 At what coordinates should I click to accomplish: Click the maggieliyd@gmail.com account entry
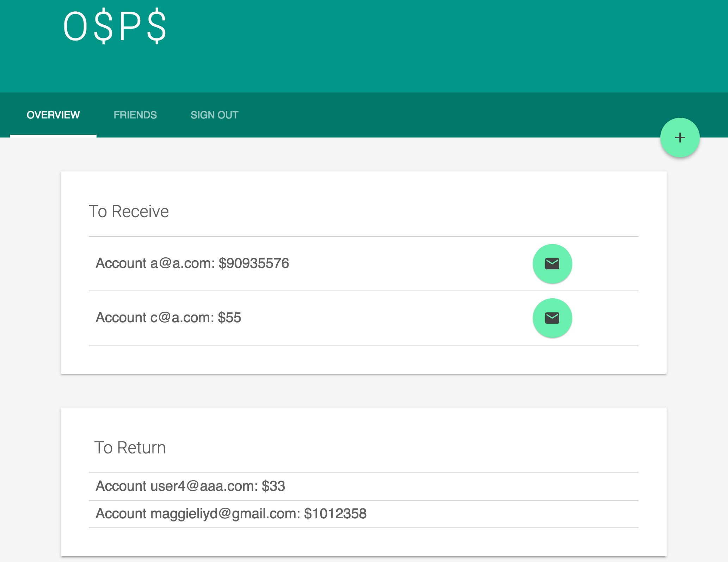click(x=231, y=514)
